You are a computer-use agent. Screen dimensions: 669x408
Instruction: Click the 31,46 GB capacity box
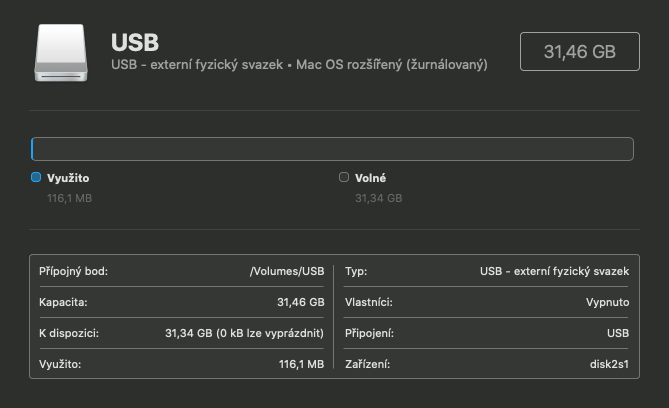pos(579,51)
